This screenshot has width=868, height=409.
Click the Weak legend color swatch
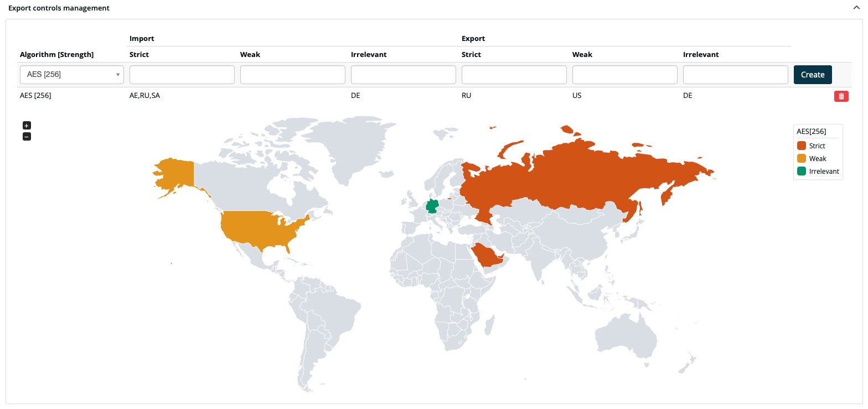(802, 159)
